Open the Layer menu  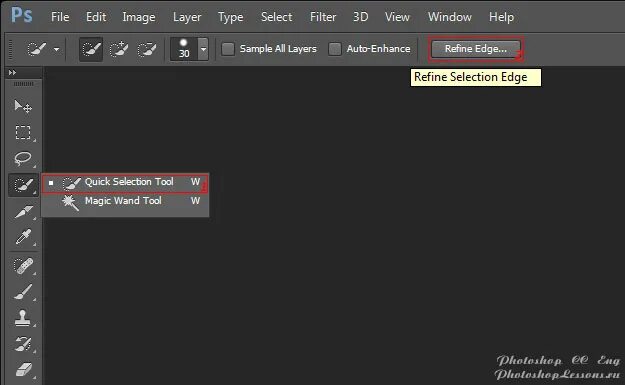[187, 17]
